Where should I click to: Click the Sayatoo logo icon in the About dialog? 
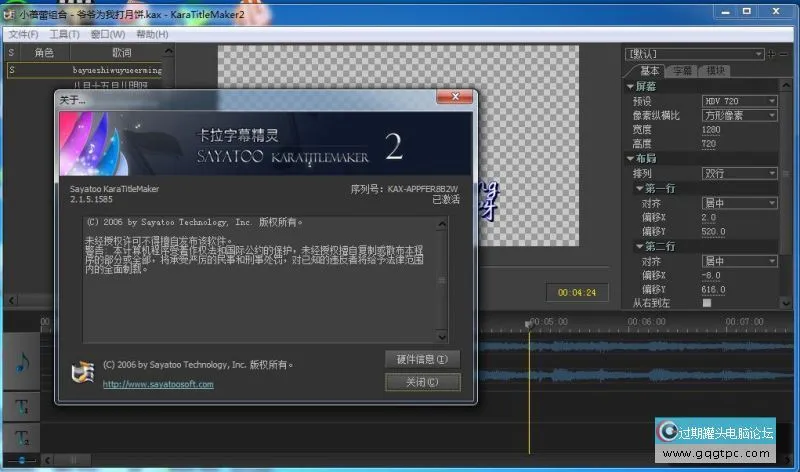(x=83, y=371)
